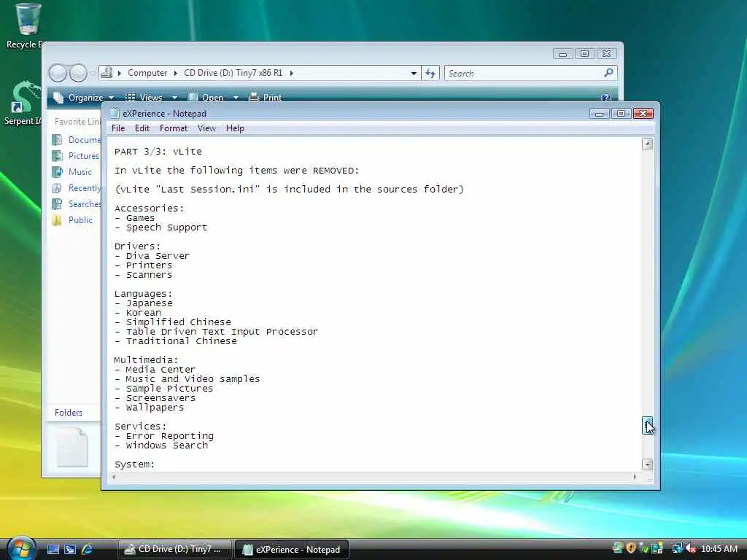The image size is (747, 560).
Task: Click the Windows Start orb
Action: coord(21,548)
